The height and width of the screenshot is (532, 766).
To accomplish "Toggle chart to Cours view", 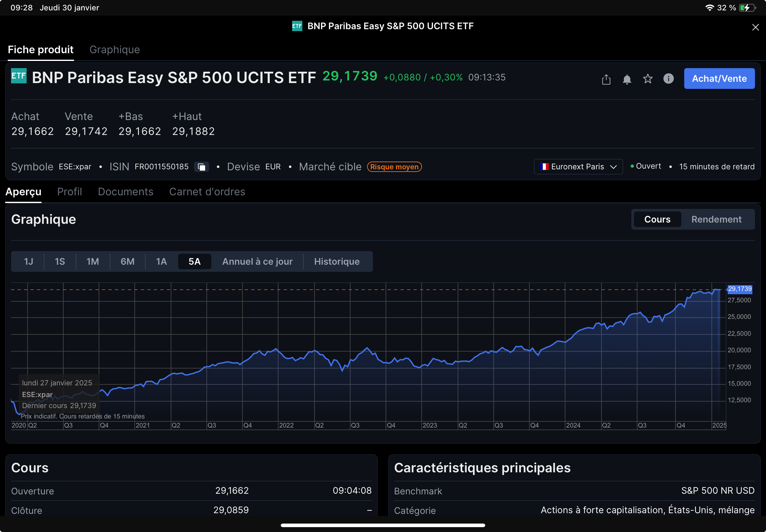I will (x=657, y=219).
